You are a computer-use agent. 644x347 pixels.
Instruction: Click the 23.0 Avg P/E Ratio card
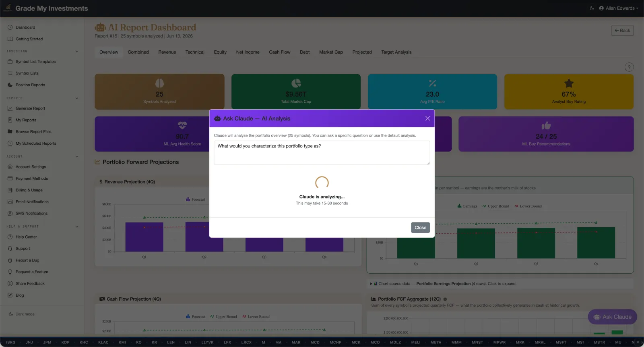point(432,91)
